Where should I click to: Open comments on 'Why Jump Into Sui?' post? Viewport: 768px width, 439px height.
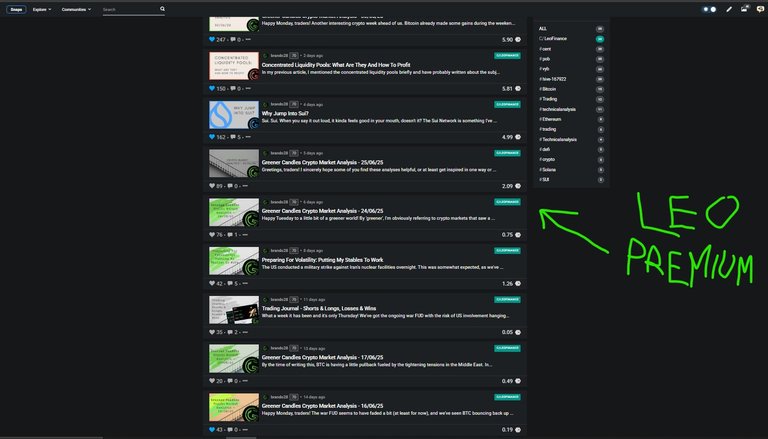[233, 137]
